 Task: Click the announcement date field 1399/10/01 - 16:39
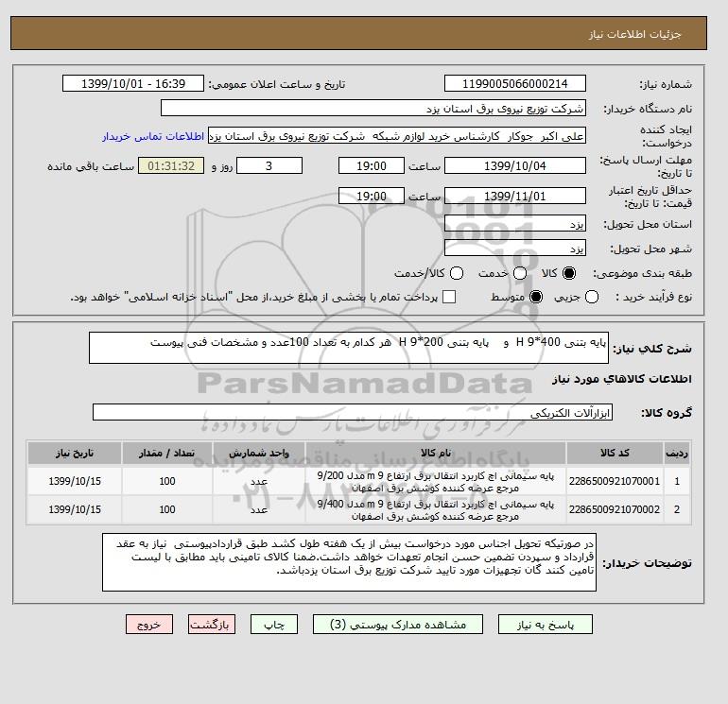pos(133,83)
